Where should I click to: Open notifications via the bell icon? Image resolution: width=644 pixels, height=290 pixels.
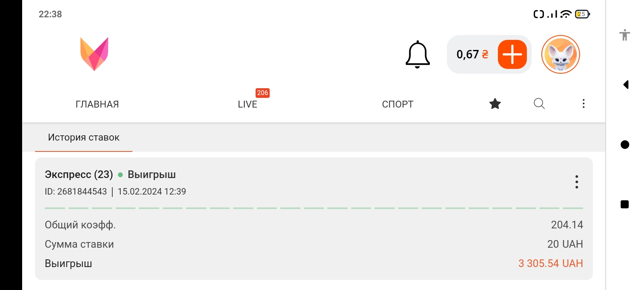pos(417,54)
